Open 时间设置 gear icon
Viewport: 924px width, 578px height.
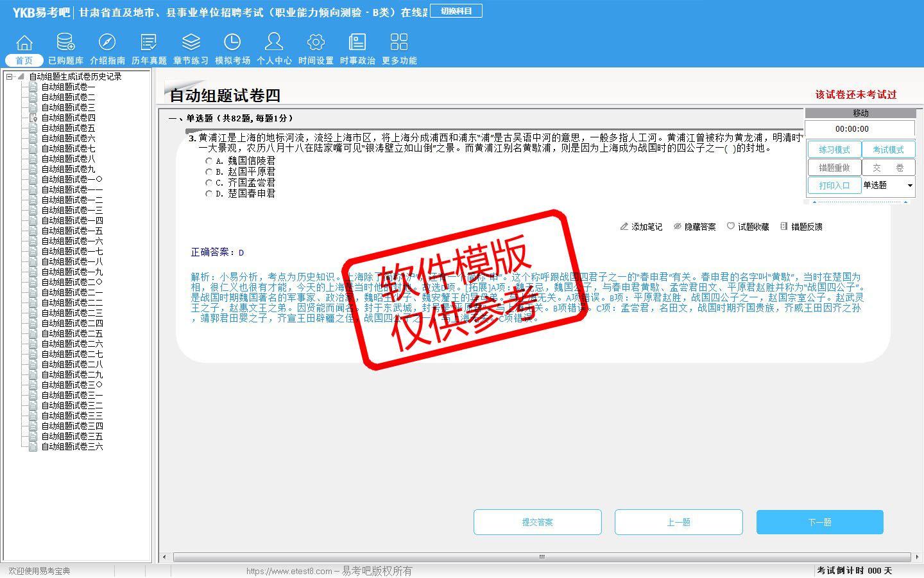316,43
